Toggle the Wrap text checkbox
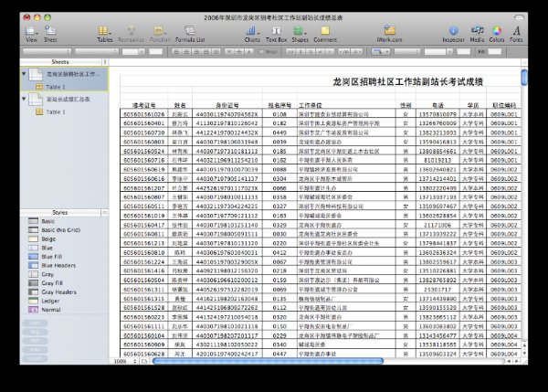548x392 pixels. click(x=261, y=52)
